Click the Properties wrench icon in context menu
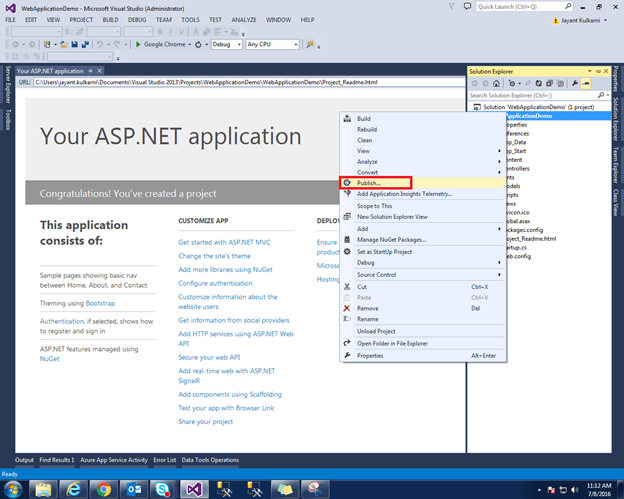624x499 pixels. [x=347, y=355]
